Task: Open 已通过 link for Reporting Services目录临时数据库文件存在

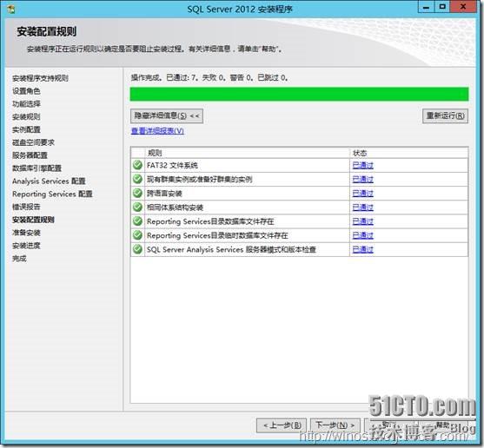Action: pyautogui.click(x=362, y=235)
